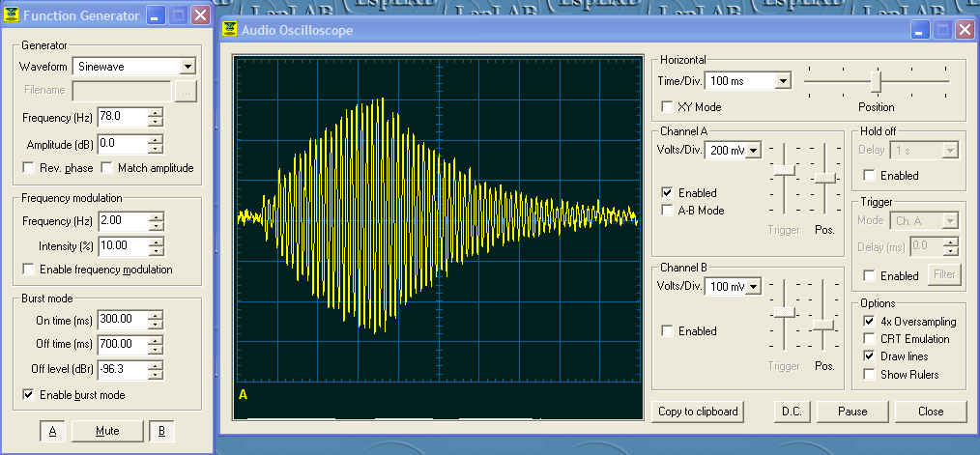Viewport: 980px width, 455px height.
Task: Toggle Rev. phase checkbox
Action: [28, 168]
